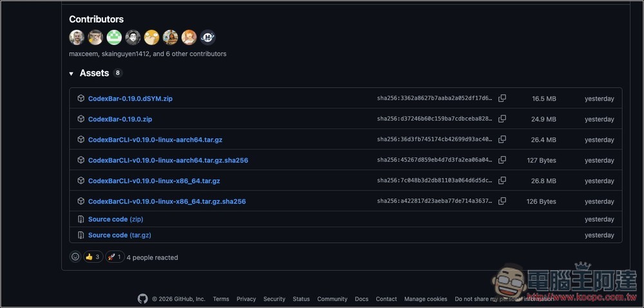Viewport: 644px width, 308px height.
Task: Open the Terms footer link
Action: point(221,299)
